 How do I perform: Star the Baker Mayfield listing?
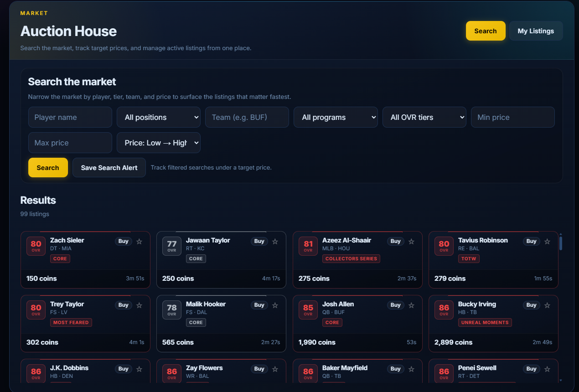coord(411,369)
